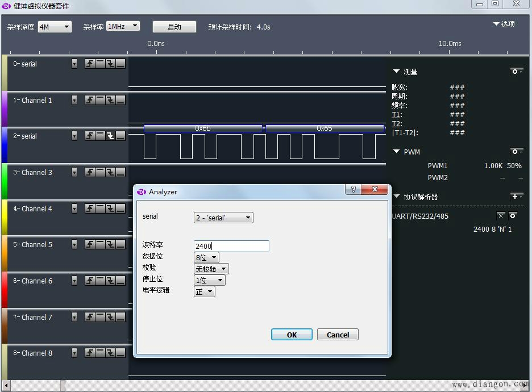Set rising edge trigger on channel 0 serial
Screen dimensions: 532x392
pos(90,64)
